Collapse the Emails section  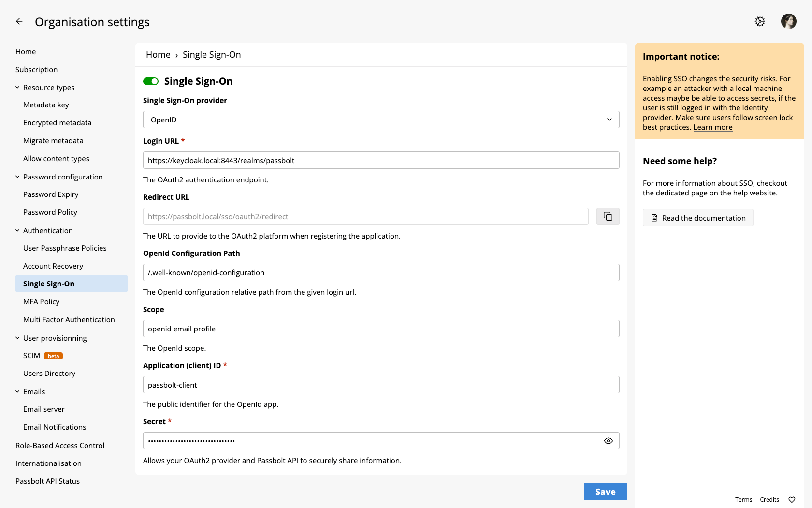[x=17, y=391]
